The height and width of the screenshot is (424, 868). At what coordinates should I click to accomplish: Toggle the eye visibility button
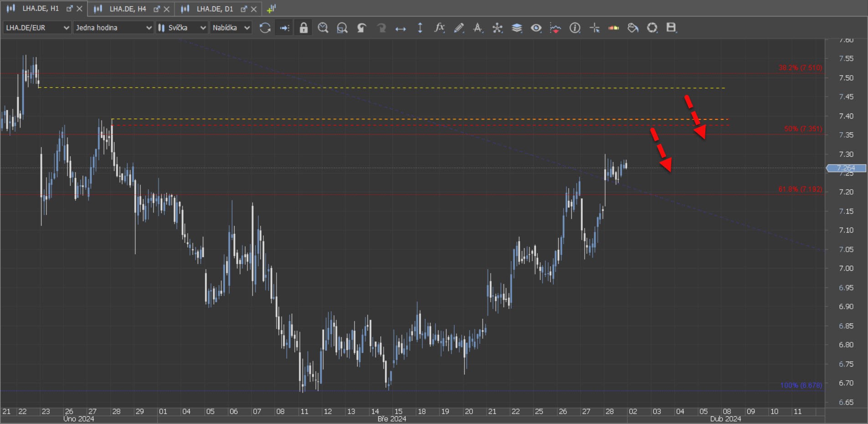pyautogui.click(x=536, y=28)
